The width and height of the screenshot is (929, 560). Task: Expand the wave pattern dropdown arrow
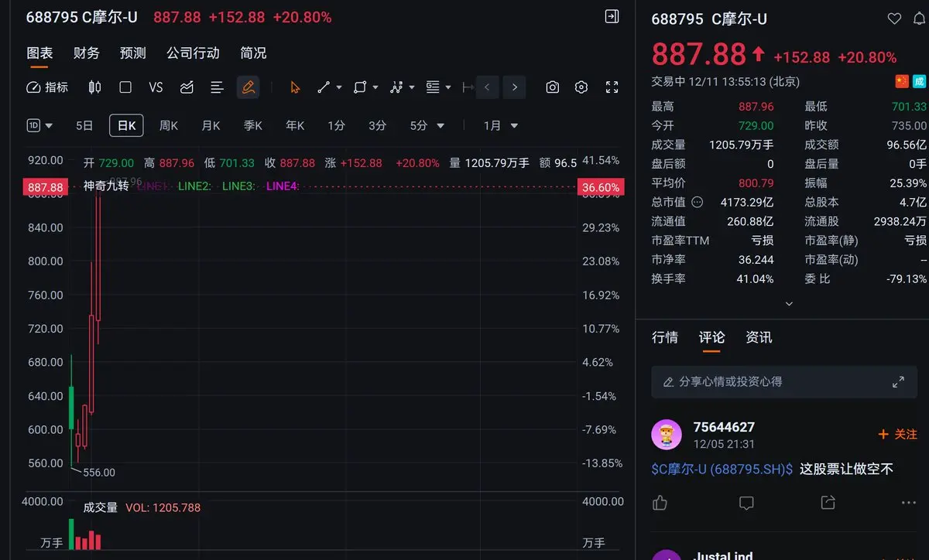(412, 87)
